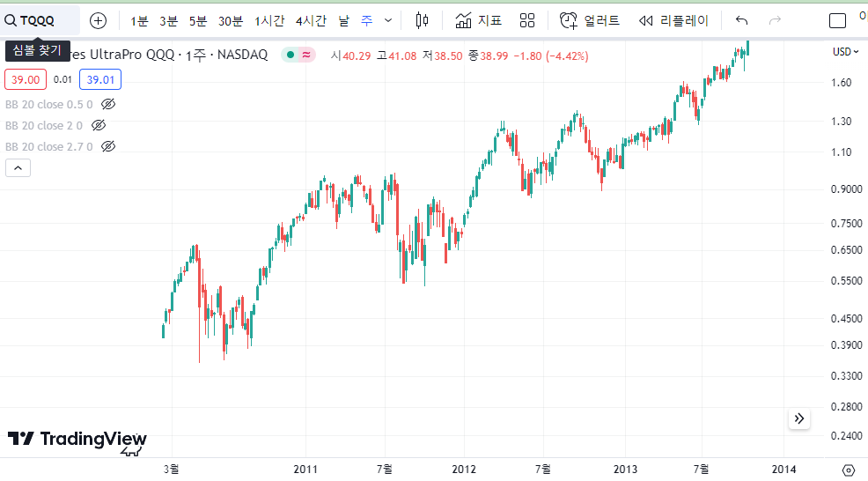Switch to the 1시간 timeframe
Image resolution: width=868 pixels, height=481 pixels.
[x=269, y=20]
